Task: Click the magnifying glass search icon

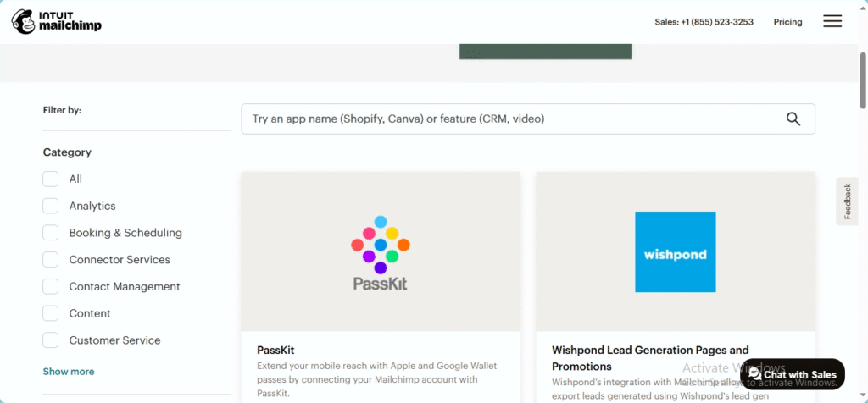Action: [793, 119]
